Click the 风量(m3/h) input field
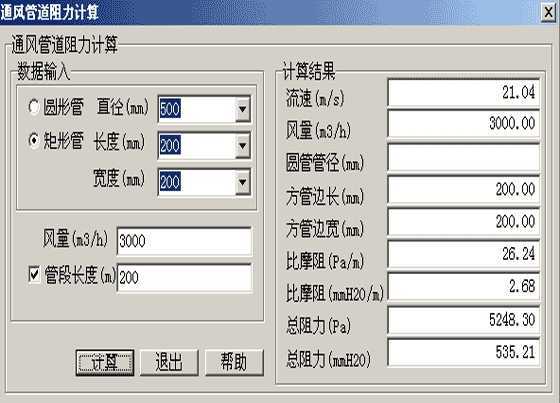Image resolution: width=560 pixels, height=403 pixels. [x=184, y=241]
